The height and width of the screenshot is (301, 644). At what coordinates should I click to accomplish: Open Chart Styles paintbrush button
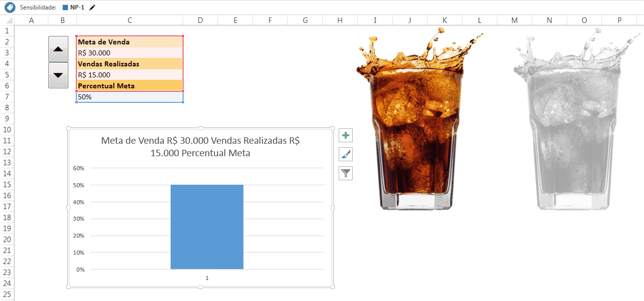(346, 154)
